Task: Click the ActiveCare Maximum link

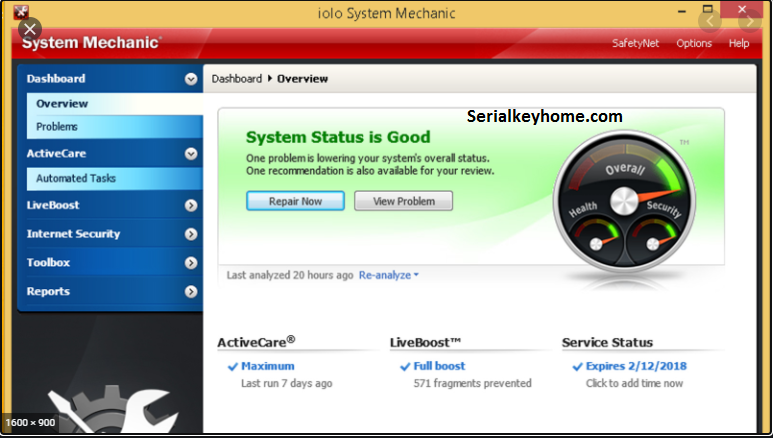Action: [268, 366]
